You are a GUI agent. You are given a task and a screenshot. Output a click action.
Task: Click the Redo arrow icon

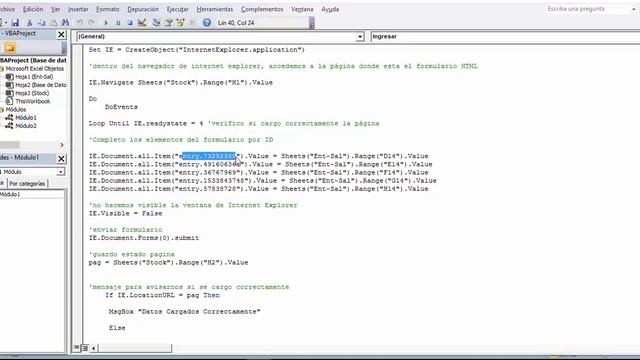91,23
